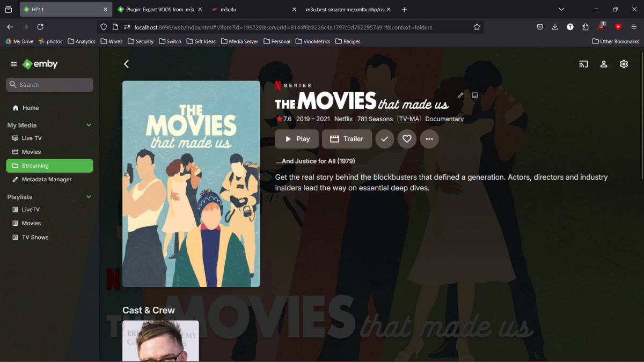Screen dimensions: 644x362
Task: Open the list all tabs dropdown
Action: point(561,10)
